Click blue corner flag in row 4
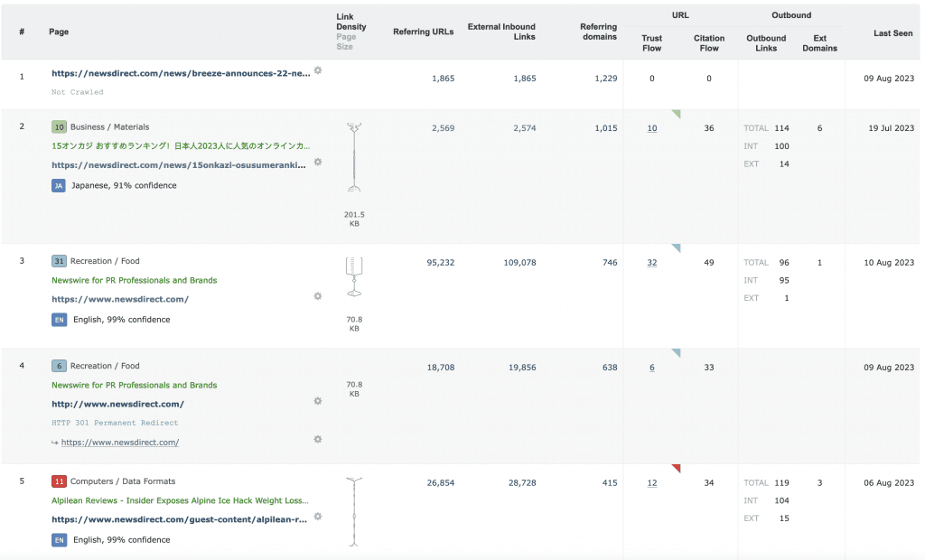 click(x=676, y=353)
